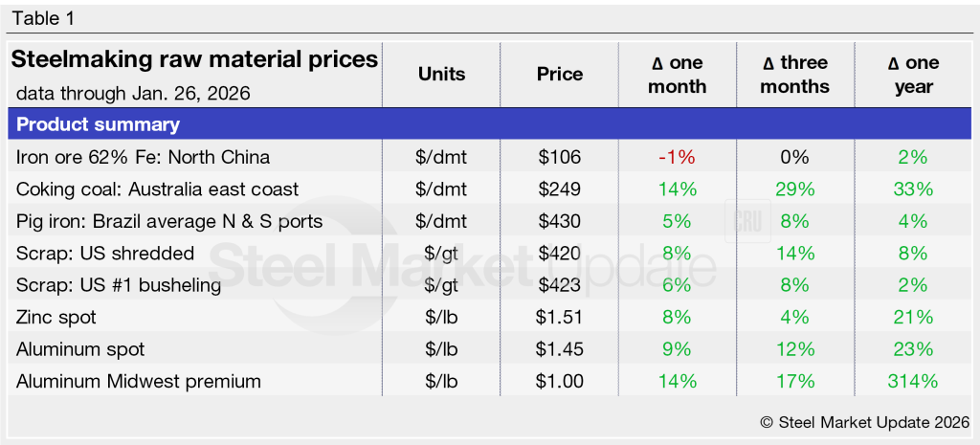Click the CRU logo watermark
Viewport: 980px width, 445px height.
[x=747, y=220]
